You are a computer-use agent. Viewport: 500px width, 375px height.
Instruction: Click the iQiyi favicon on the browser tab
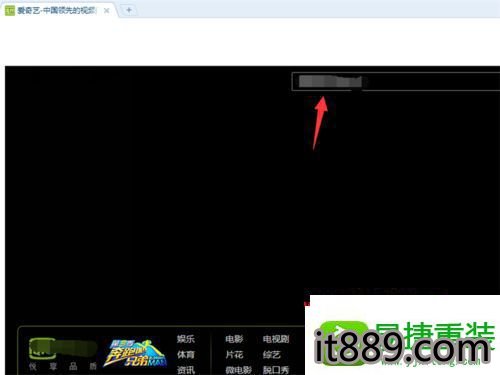10,11
